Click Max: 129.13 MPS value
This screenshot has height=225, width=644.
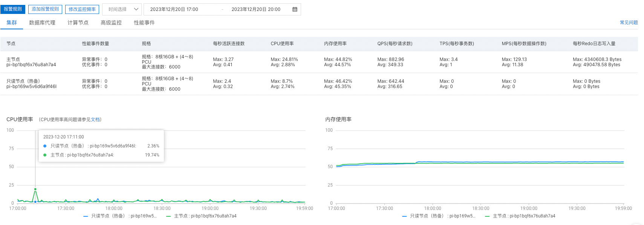[514, 59]
